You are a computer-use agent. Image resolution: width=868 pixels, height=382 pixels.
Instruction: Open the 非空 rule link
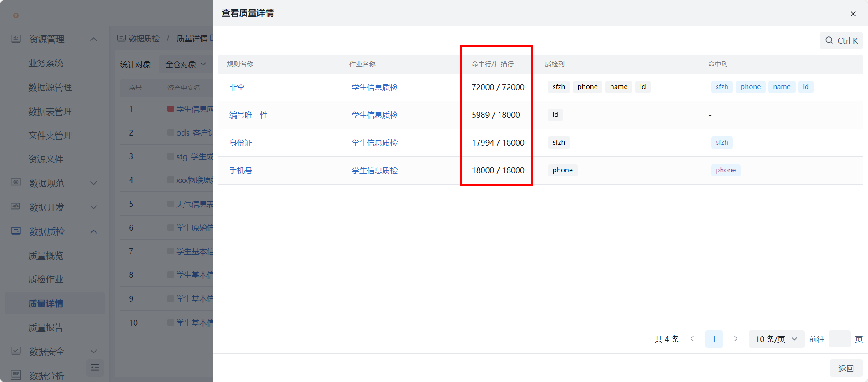237,87
